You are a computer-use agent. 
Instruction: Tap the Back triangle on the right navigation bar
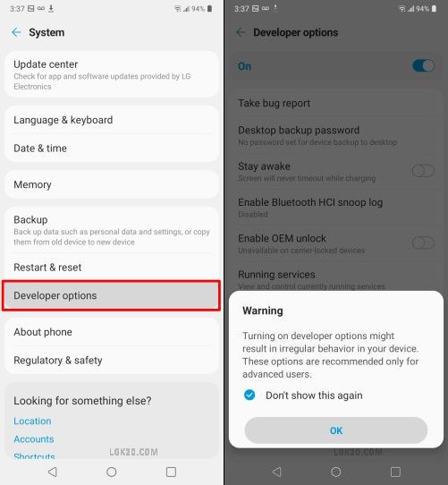tap(276, 472)
